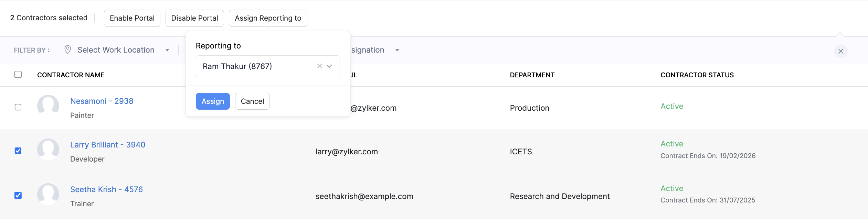Screen dimensions: 868x220
Task: Close the filter bar via the X icon
Action: [x=840, y=51]
